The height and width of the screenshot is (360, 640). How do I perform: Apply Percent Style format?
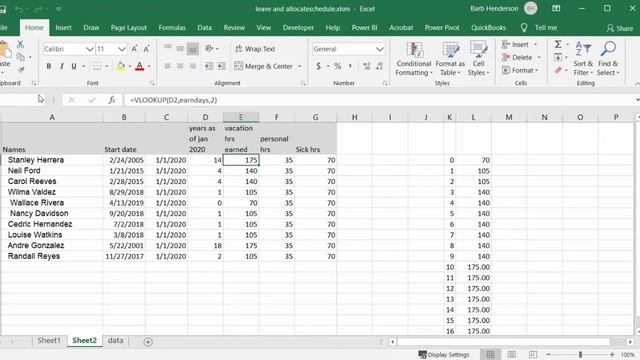(x=338, y=66)
